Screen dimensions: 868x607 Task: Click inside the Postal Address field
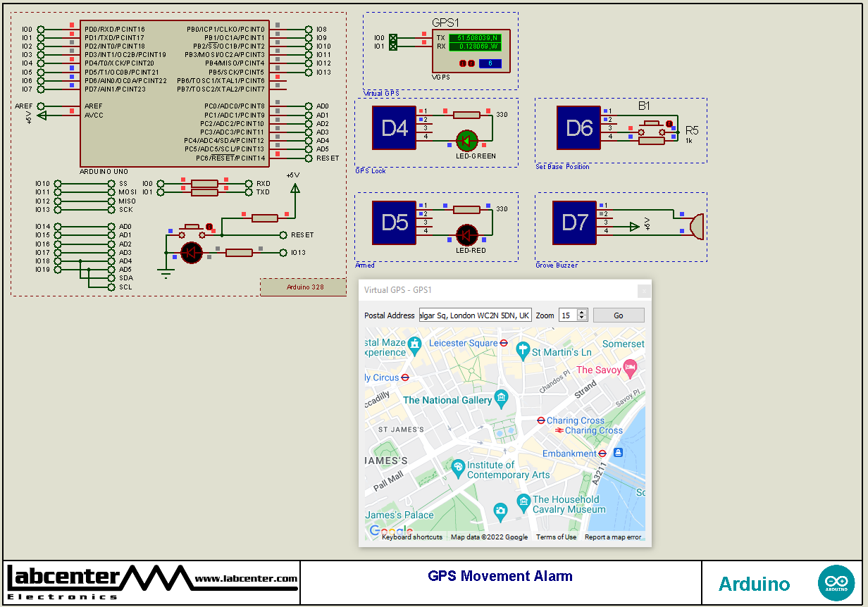click(x=476, y=315)
